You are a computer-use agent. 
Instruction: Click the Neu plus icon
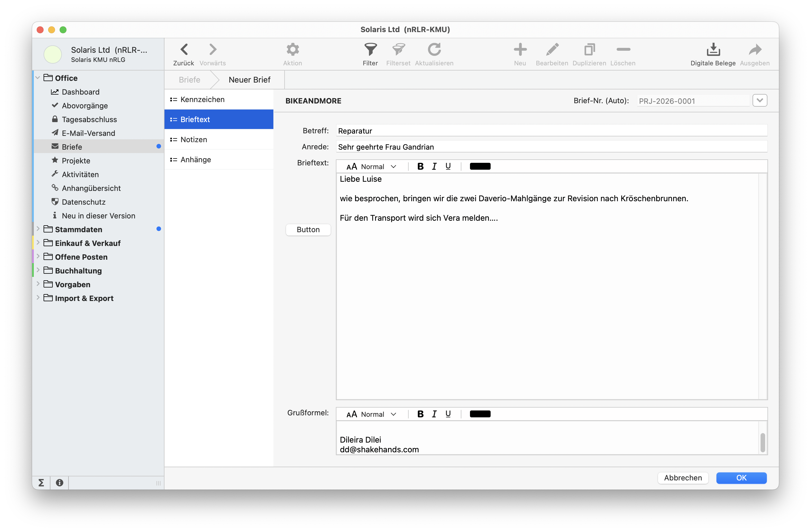coord(520,50)
